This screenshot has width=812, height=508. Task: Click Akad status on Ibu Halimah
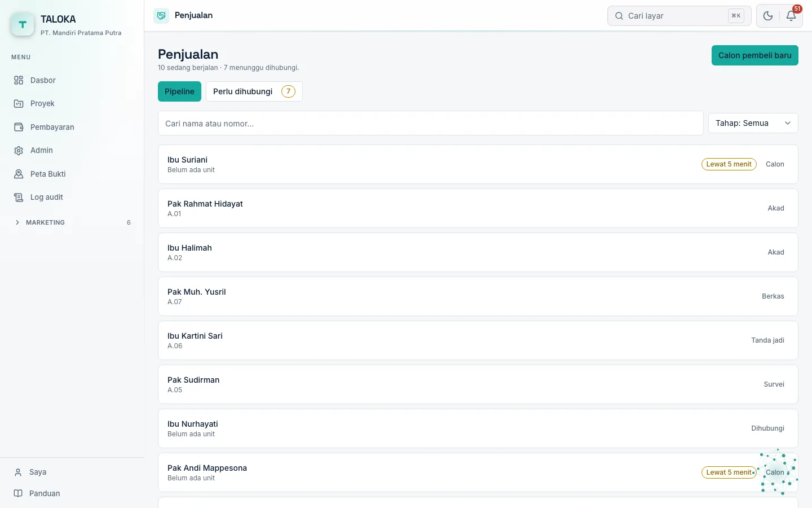[776, 252]
